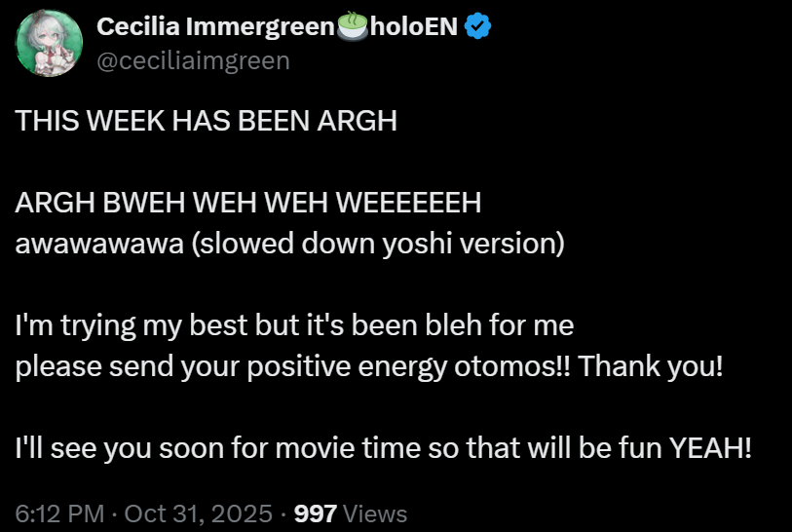
Task: Click the Views label
Action: [375, 513]
